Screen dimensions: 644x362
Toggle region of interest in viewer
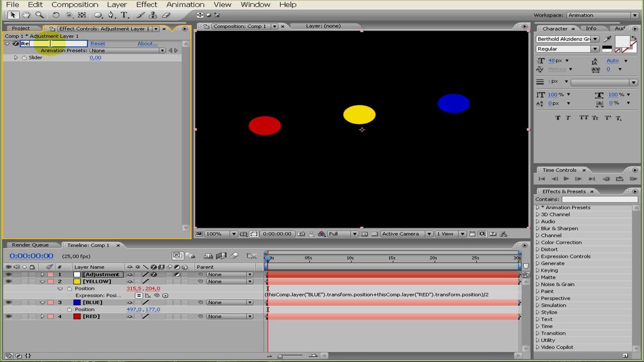pyautogui.click(x=364, y=234)
